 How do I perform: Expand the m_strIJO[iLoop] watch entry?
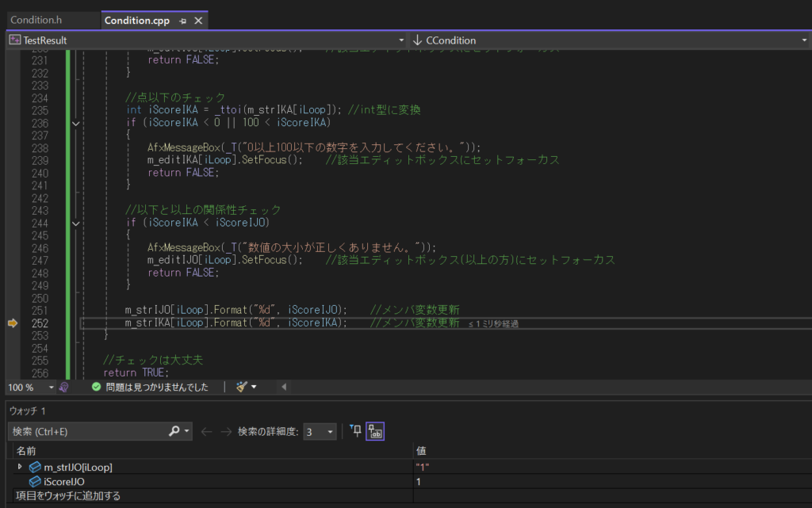pyautogui.click(x=20, y=467)
